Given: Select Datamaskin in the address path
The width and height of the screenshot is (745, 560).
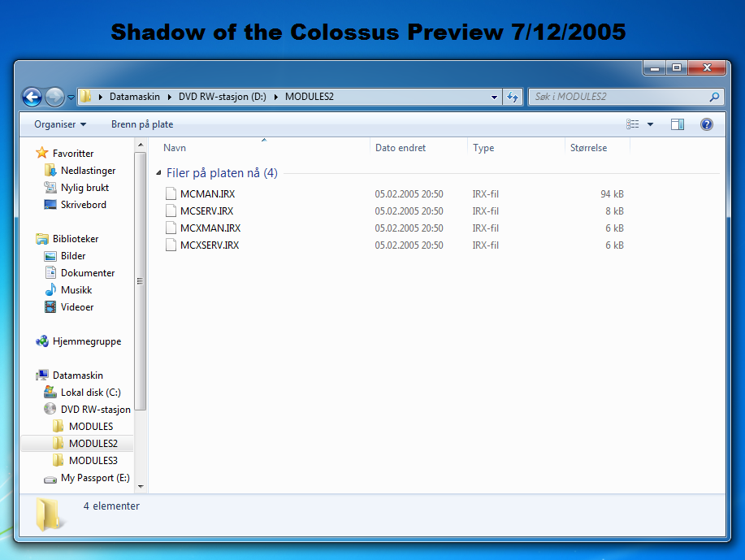Looking at the screenshot, I should (x=135, y=97).
